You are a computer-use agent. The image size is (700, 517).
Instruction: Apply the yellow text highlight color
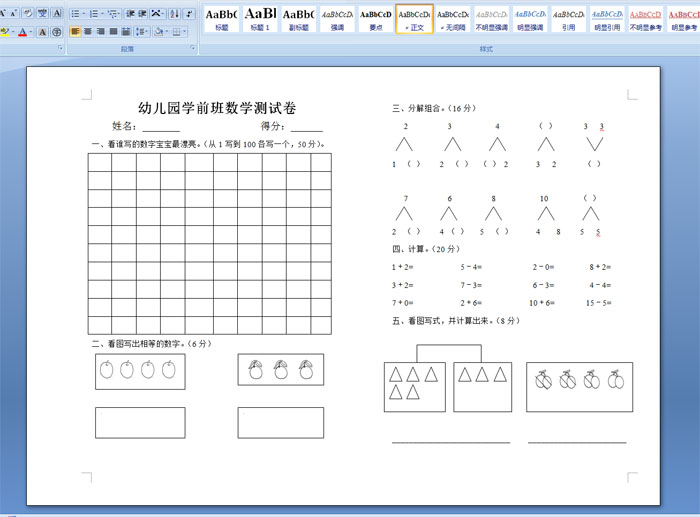coord(4,32)
